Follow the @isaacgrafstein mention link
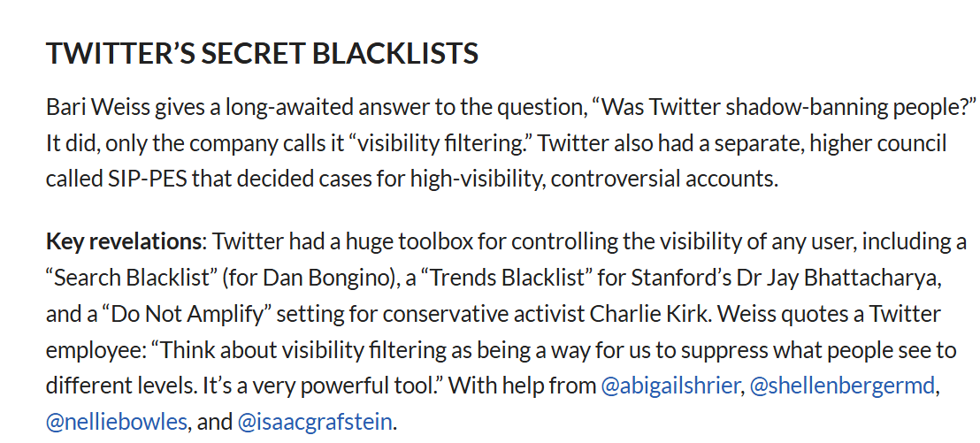 pos(315,421)
